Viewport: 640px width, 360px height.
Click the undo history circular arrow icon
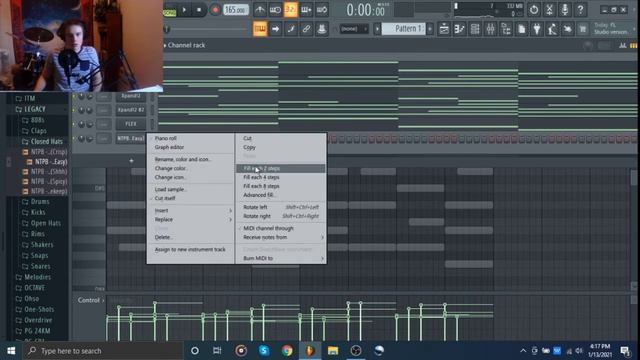tap(533, 9)
